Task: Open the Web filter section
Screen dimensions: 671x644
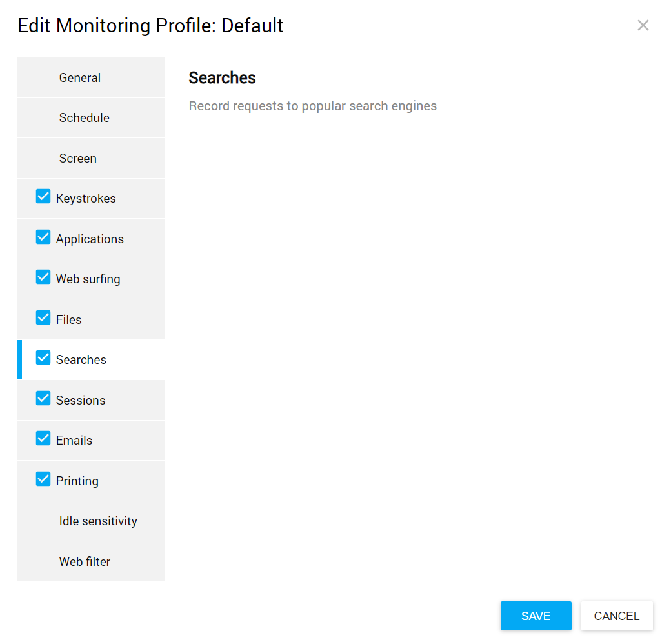Action: (85, 562)
